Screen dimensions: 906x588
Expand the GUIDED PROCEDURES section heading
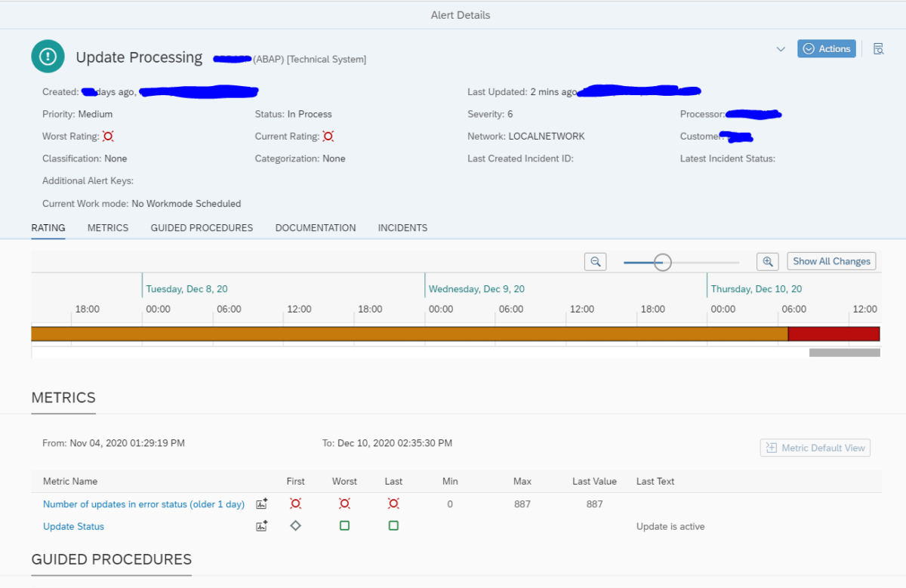tap(111, 559)
